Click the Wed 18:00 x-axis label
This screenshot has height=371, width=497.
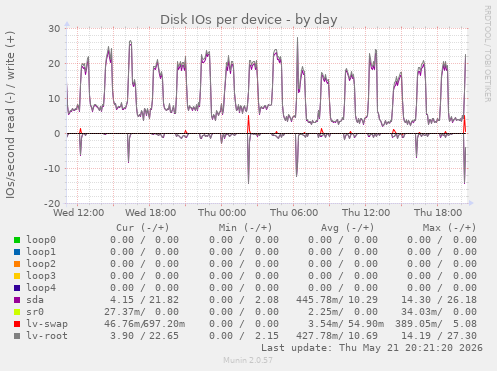(150, 213)
